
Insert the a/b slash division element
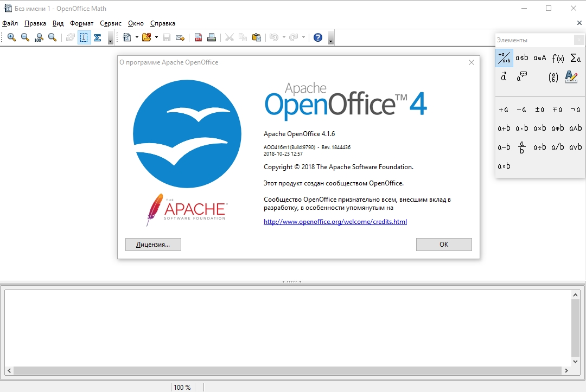point(558,147)
